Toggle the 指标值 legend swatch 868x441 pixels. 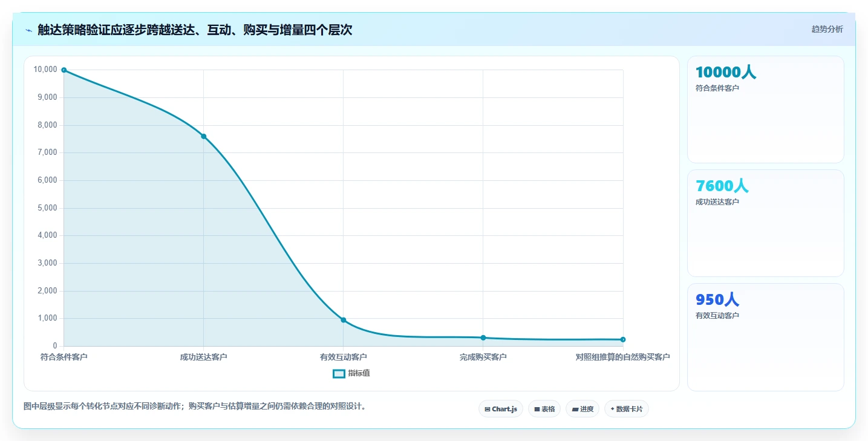pos(339,374)
